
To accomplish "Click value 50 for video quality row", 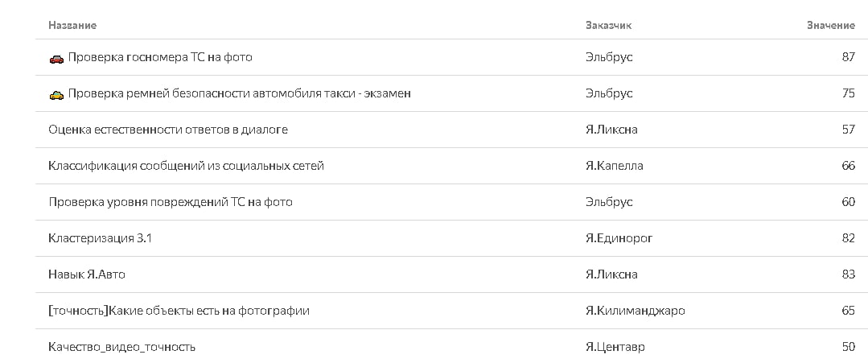I will [848, 348].
